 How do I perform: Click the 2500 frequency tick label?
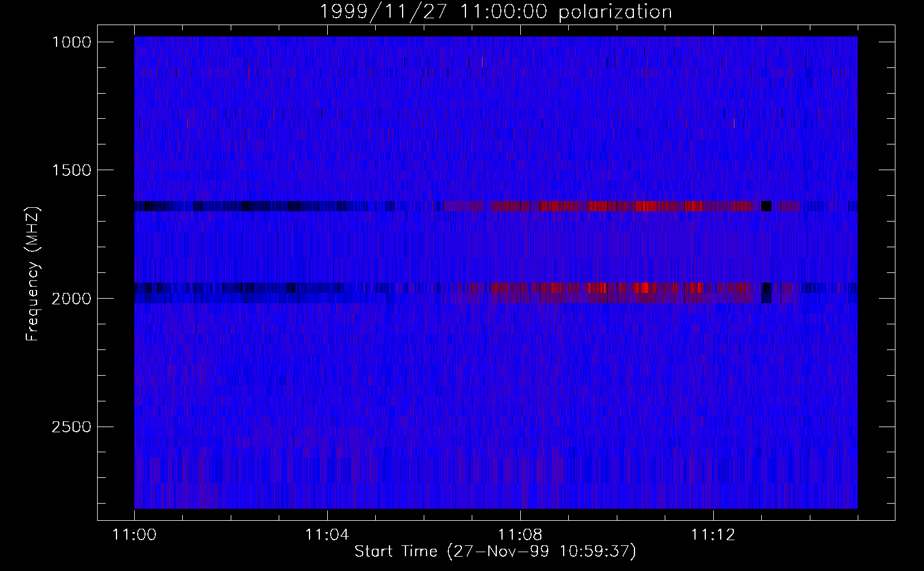pyautogui.click(x=72, y=427)
